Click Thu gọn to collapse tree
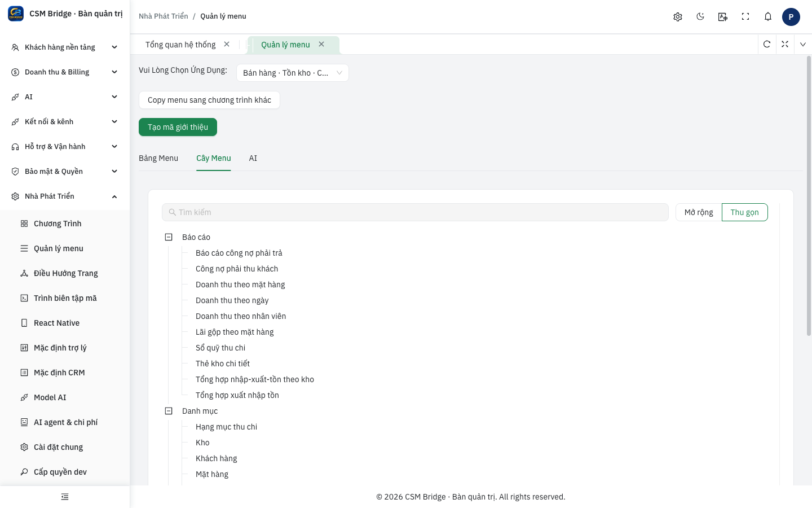The image size is (812, 508). (745, 212)
